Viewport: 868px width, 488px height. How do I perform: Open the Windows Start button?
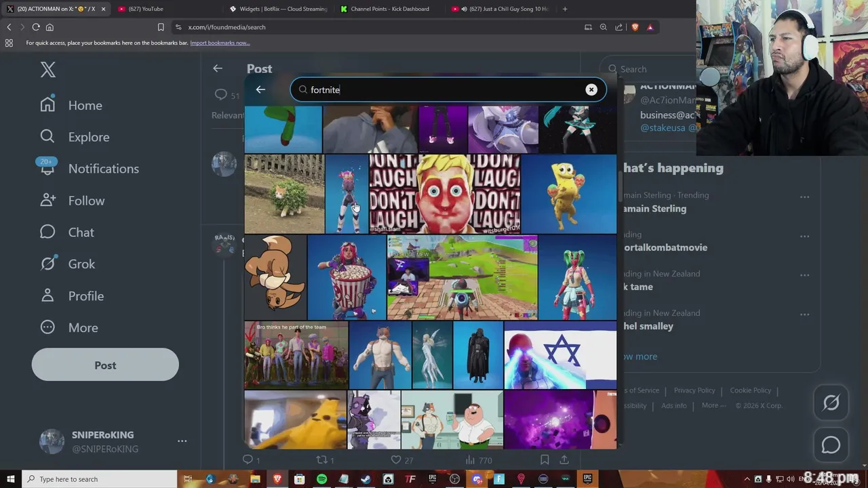(x=10, y=479)
